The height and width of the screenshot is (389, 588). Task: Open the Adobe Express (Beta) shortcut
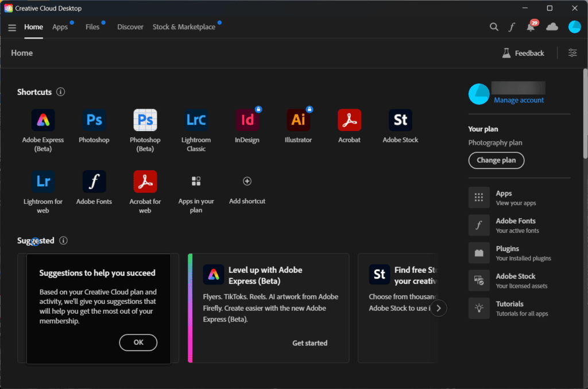point(43,120)
